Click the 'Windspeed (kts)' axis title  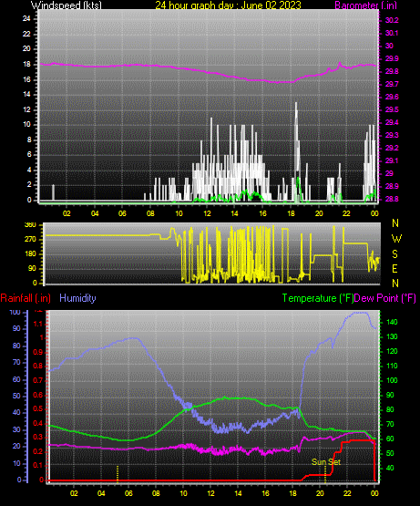(67, 5)
